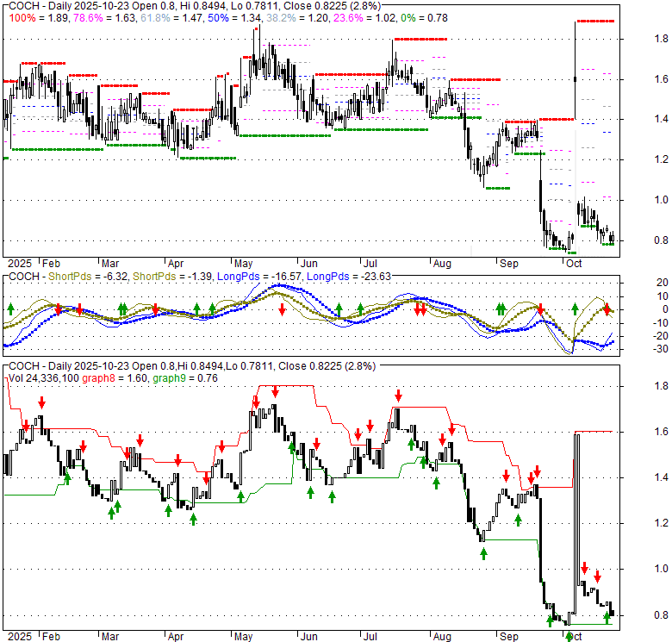
Task: Click the LongPds = -23.63 legend entry
Action: [x=345, y=276]
